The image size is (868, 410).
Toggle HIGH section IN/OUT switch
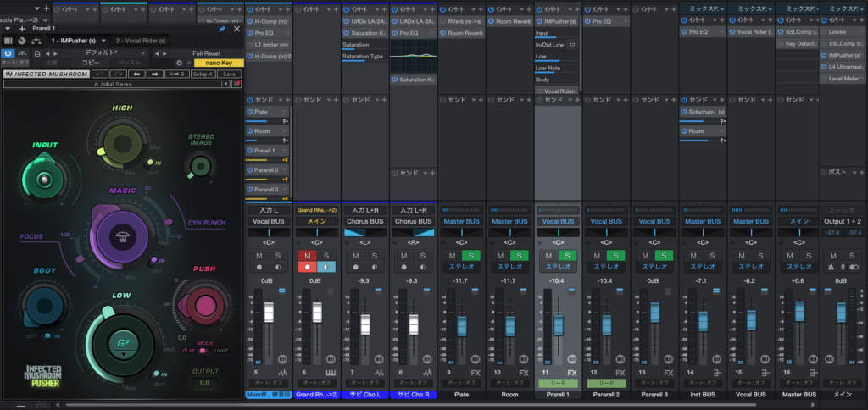(148, 163)
